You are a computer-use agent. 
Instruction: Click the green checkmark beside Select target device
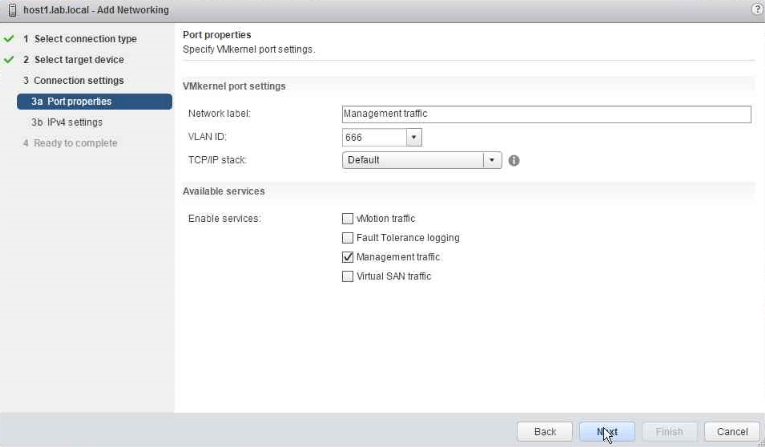pyautogui.click(x=9, y=60)
